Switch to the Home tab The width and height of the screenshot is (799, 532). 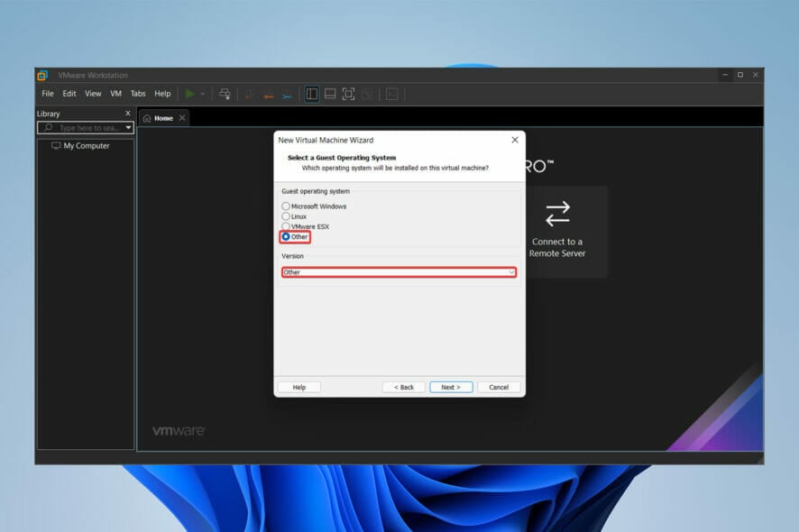pos(158,118)
